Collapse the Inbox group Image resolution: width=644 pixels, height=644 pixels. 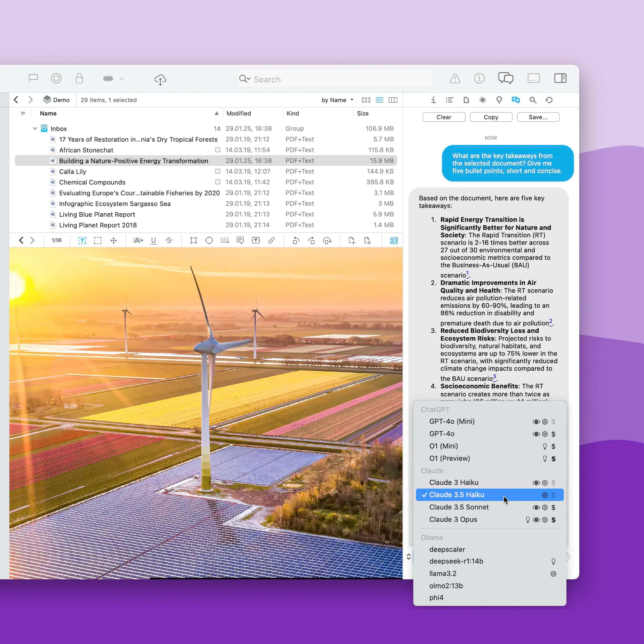(35, 128)
